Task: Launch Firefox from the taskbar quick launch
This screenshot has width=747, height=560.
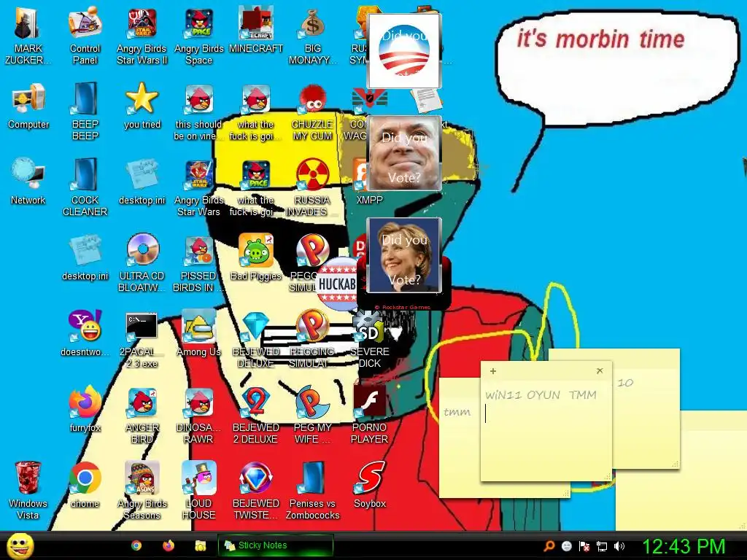Action: [169, 545]
